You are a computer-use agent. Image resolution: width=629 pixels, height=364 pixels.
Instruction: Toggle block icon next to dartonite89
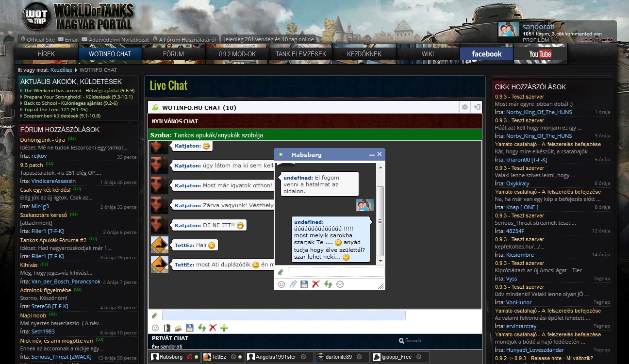[360, 357]
